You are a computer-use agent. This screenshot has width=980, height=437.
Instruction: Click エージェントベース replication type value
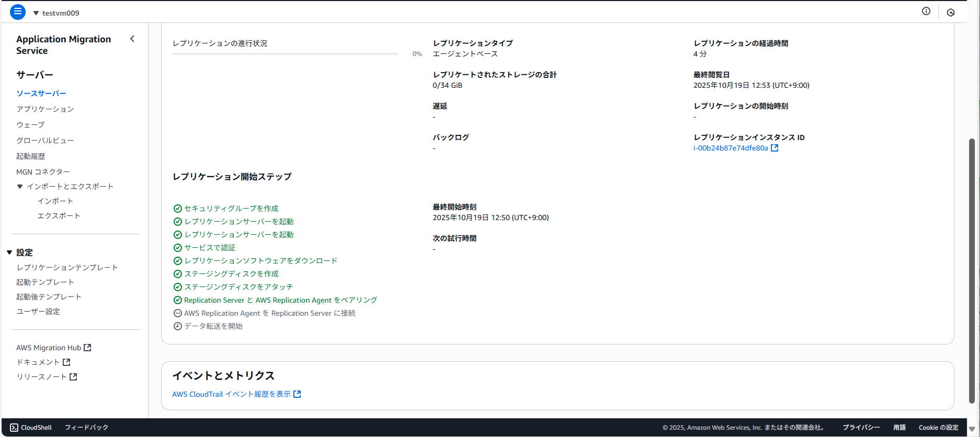pos(465,54)
